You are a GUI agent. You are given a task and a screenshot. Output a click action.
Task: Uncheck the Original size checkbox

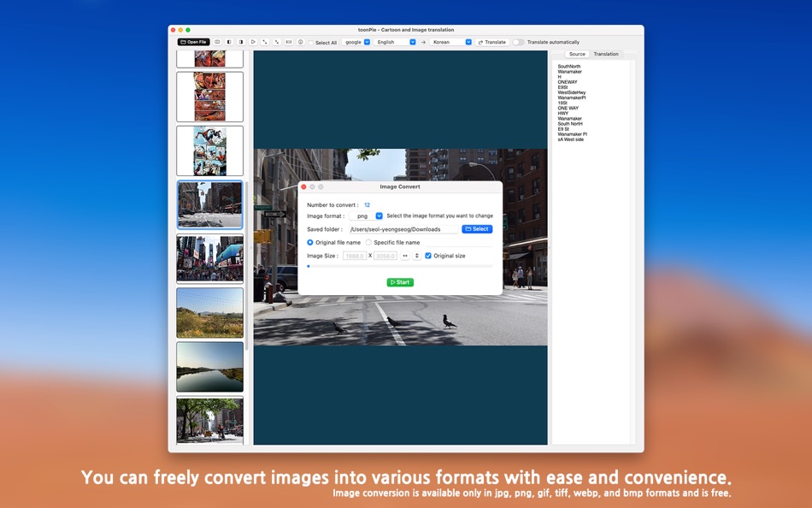pyautogui.click(x=428, y=256)
